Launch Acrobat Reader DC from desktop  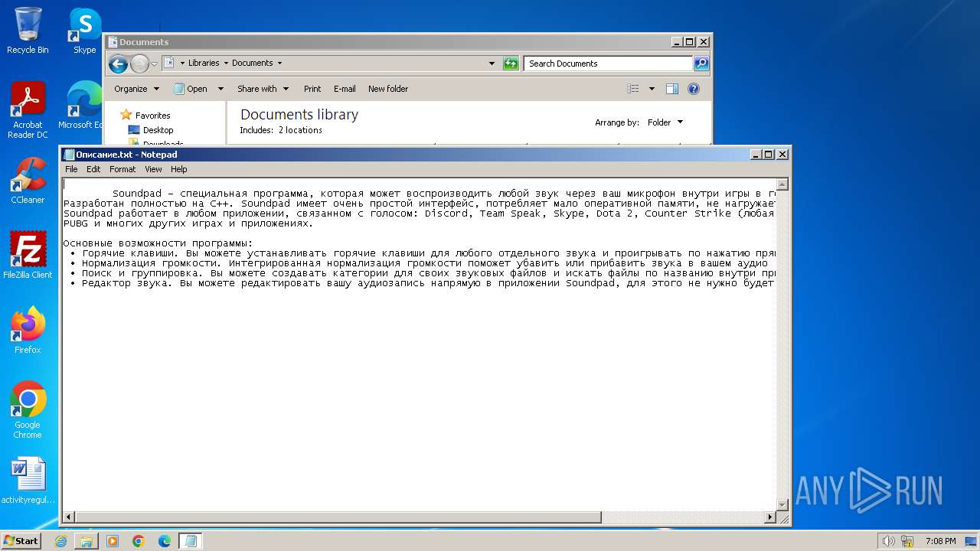(28, 110)
